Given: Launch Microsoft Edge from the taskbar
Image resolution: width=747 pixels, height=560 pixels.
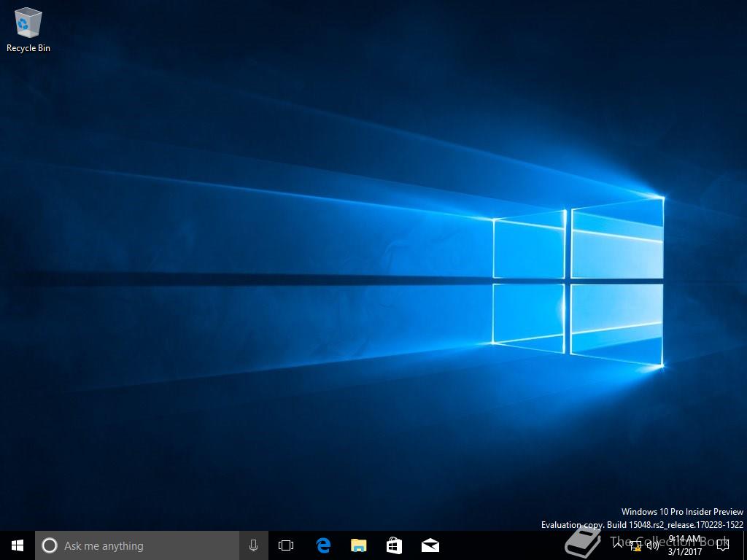Looking at the screenshot, I should 323,545.
